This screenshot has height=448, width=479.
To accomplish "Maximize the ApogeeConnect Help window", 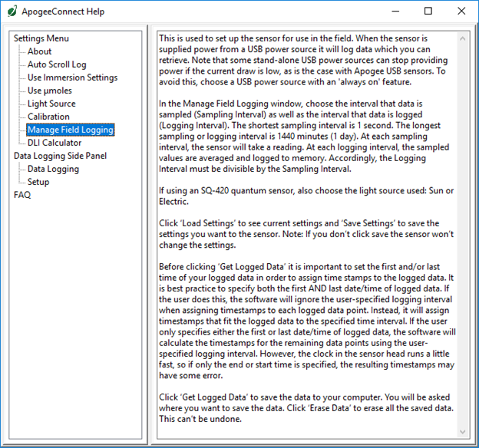I will 428,12.
